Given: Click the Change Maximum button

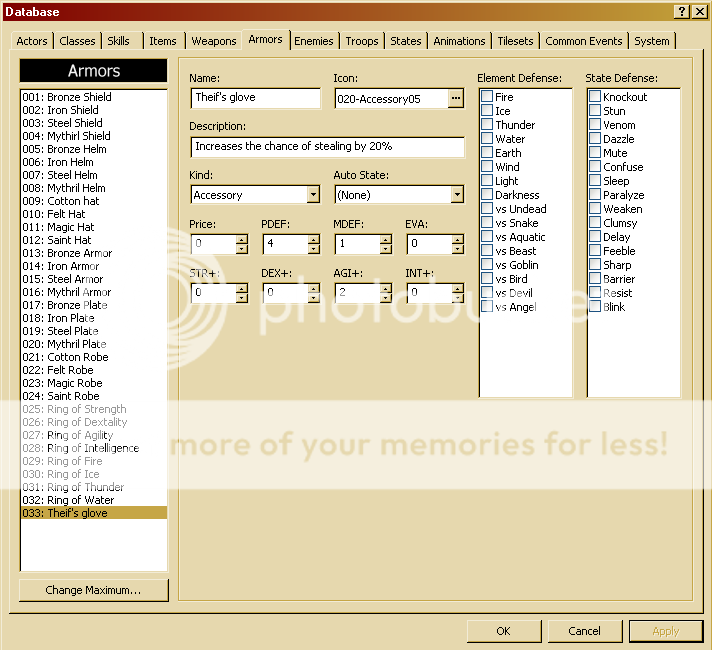Looking at the screenshot, I should 93,590.
